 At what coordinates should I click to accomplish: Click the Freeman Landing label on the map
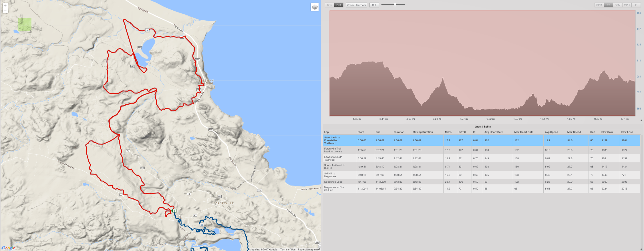[x=206, y=82]
